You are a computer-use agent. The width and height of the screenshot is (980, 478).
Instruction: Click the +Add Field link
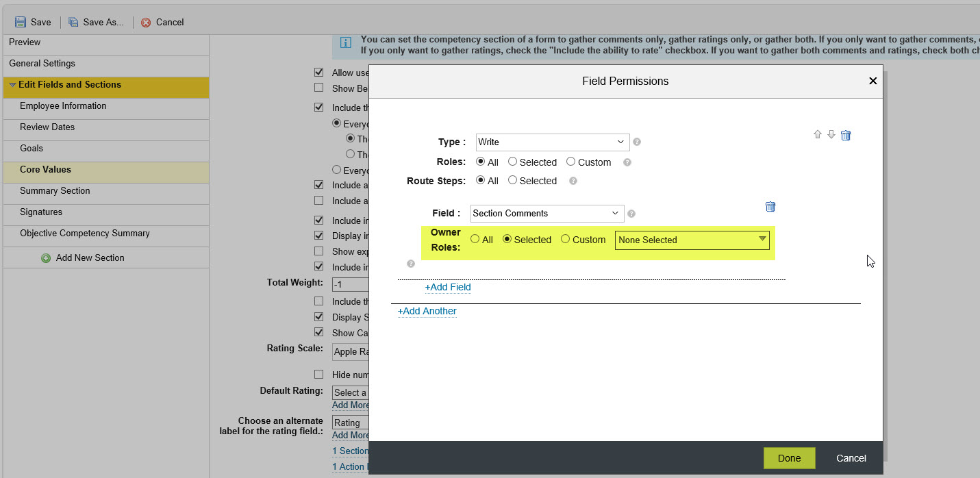tap(448, 287)
